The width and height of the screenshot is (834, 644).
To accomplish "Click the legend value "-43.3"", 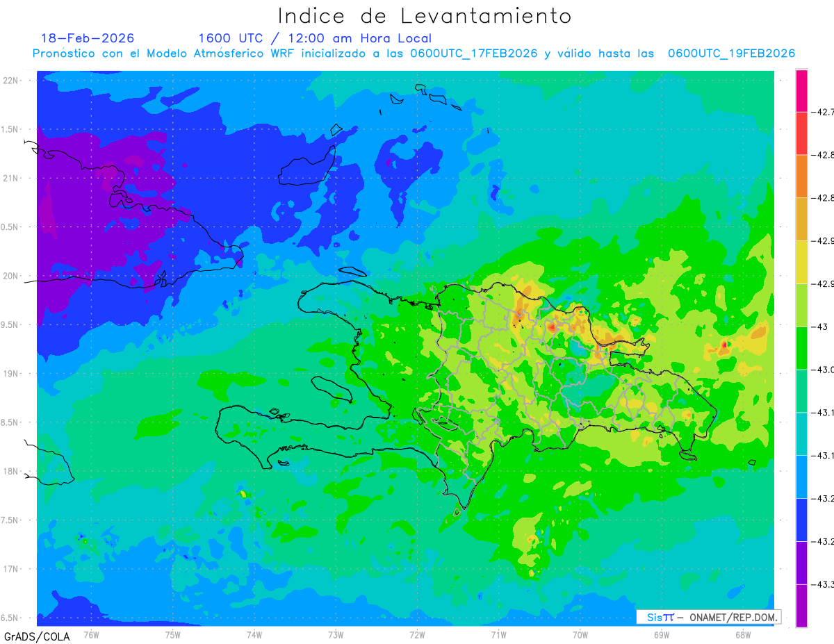I will point(824,584).
